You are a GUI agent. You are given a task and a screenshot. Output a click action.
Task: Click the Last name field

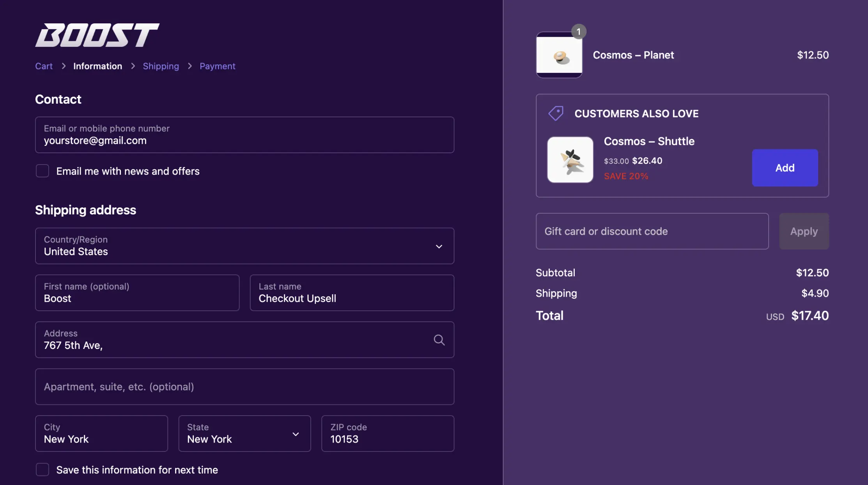pos(352,293)
